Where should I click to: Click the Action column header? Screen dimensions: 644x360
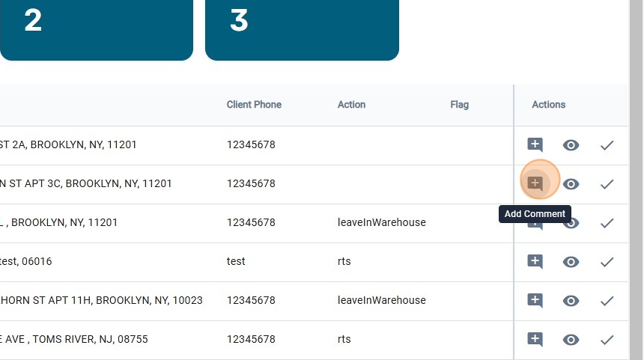(351, 105)
